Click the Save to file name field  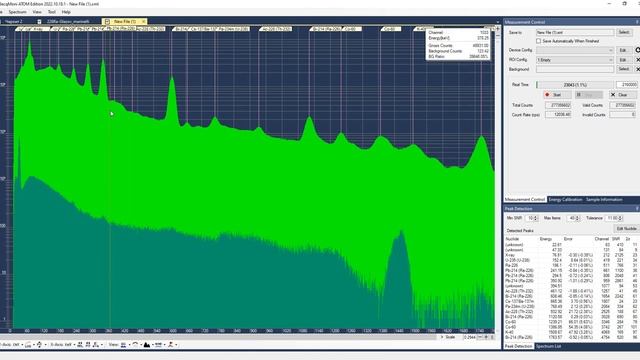click(x=575, y=32)
